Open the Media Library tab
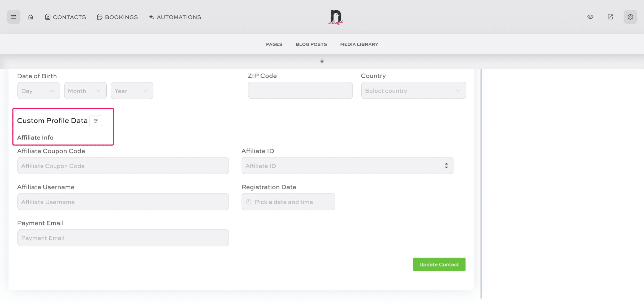Screen dimensions: 644x304 tap(359, 44)
